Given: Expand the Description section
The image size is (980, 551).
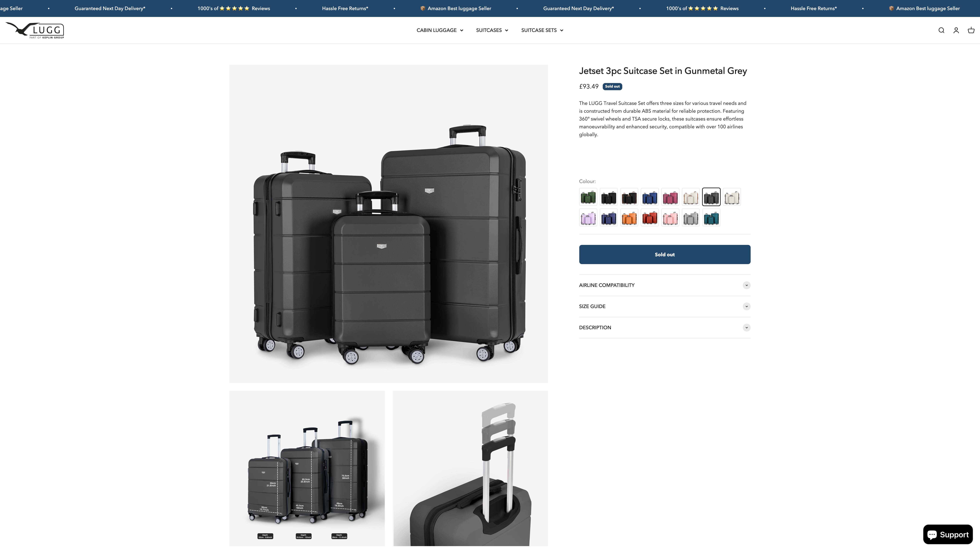Looking at the screenshot, I should point(665,328).
